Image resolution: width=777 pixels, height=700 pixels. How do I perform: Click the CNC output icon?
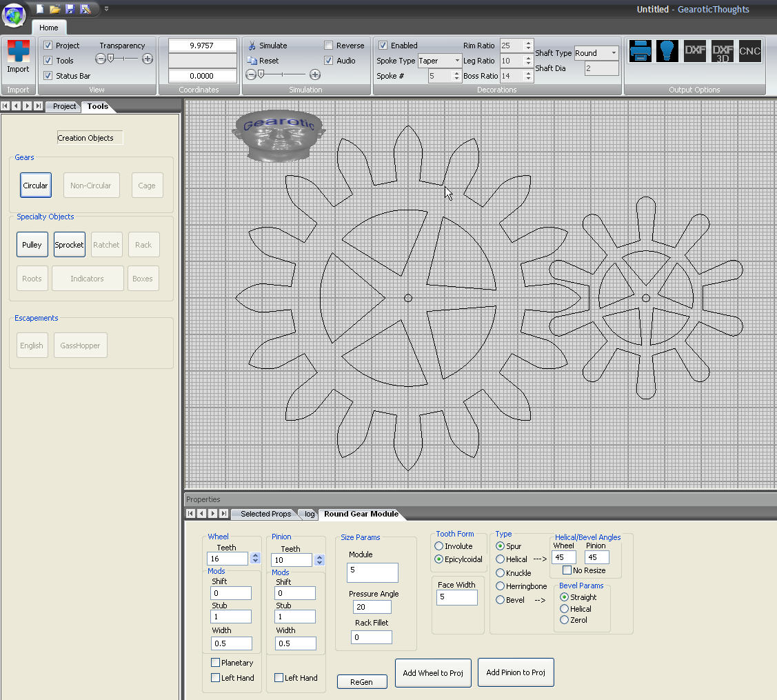coord(749,52)
